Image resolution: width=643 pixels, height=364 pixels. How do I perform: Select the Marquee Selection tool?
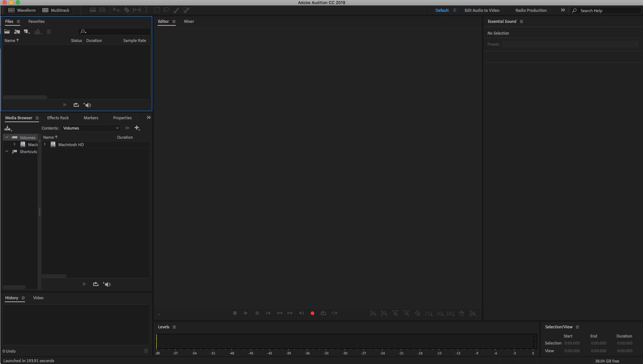pyautogui.click(x=157, y=10)
